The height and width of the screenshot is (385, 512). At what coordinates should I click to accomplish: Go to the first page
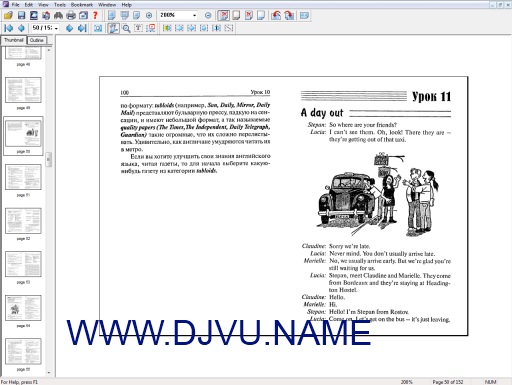9,28
